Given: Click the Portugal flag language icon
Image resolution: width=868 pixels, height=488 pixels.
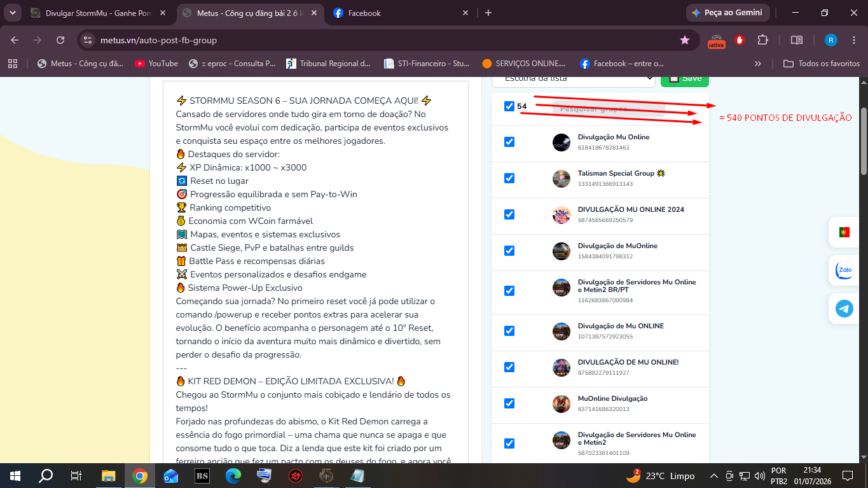Looking at the screenshot, I should pos(844,232).
